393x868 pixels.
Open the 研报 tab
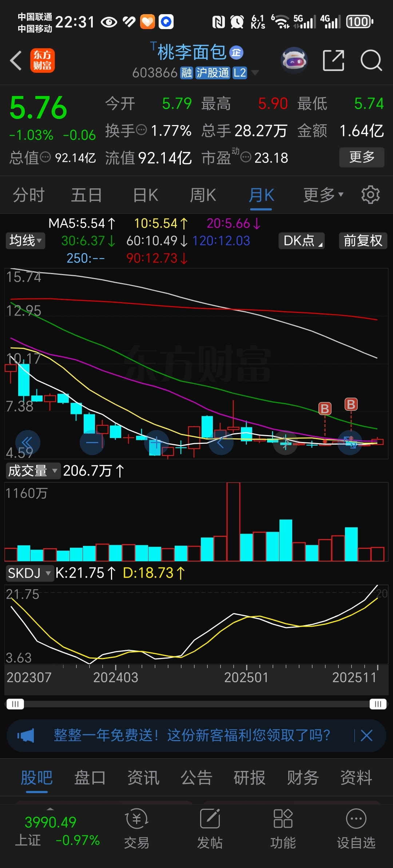250,778
